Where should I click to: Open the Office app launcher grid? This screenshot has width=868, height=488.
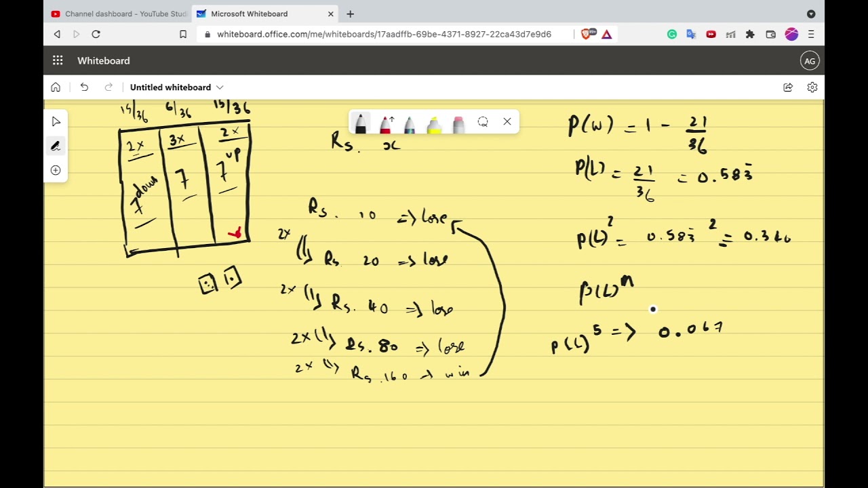click(x=58, y=60)
